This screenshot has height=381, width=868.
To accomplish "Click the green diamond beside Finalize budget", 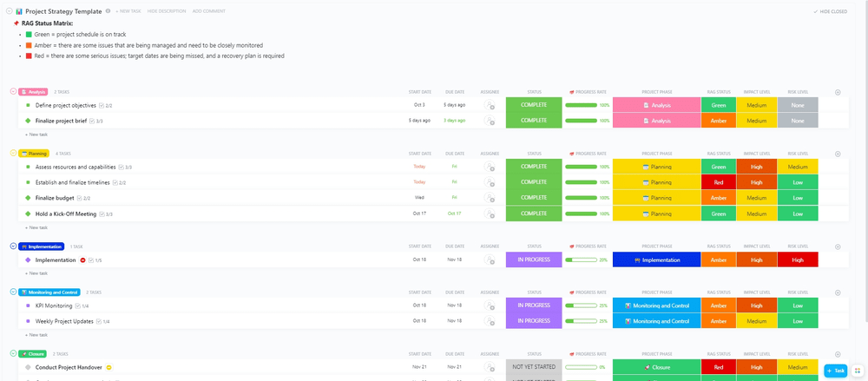I will [28, 198].
